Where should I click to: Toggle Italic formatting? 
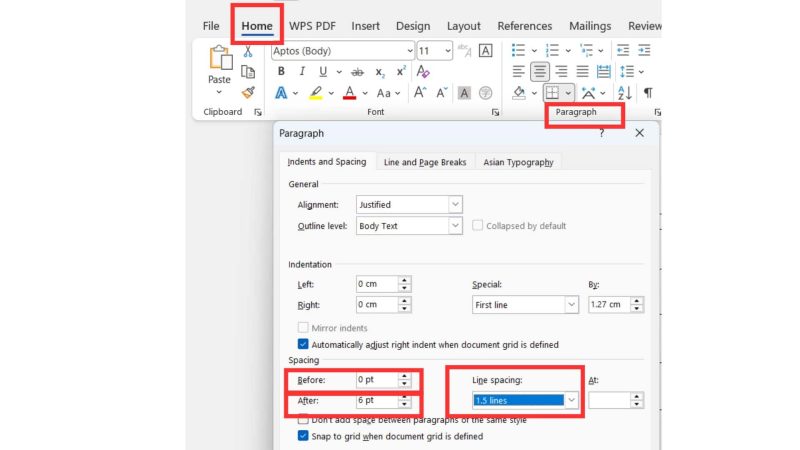(302, 71)
